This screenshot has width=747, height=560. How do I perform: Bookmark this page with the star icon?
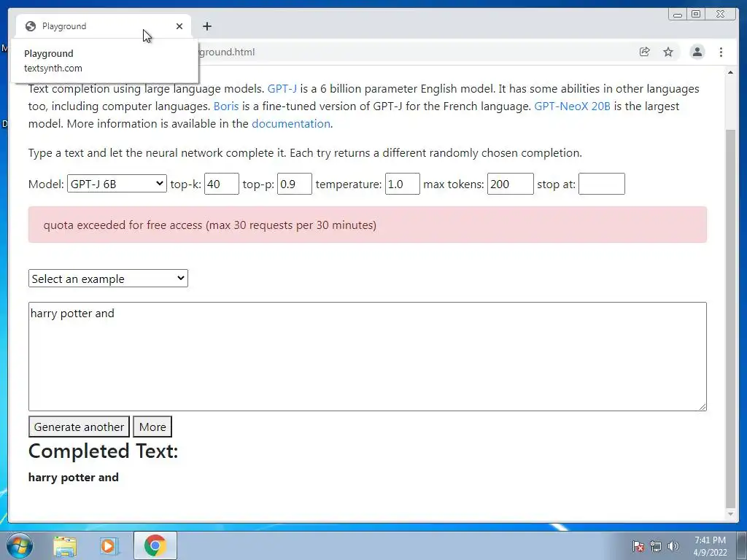click(x=668, y=52)
